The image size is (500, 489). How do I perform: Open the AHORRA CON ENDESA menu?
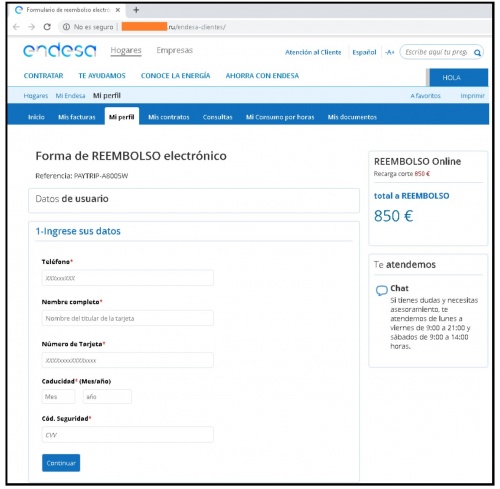click(262, 76)
